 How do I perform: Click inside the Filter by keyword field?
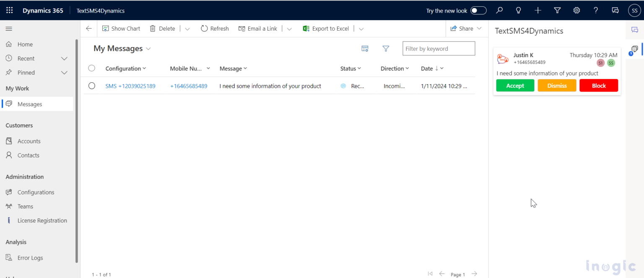(439, 48)
